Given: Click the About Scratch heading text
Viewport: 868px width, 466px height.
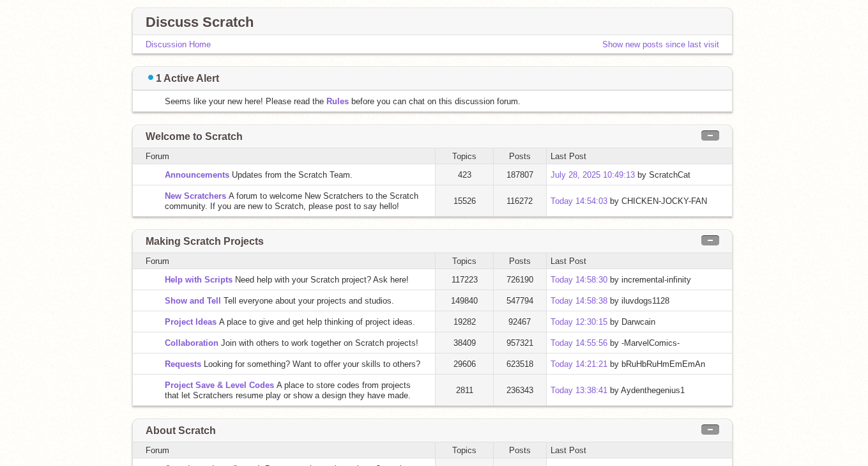Looking at the screenshot, I should 181,430.
